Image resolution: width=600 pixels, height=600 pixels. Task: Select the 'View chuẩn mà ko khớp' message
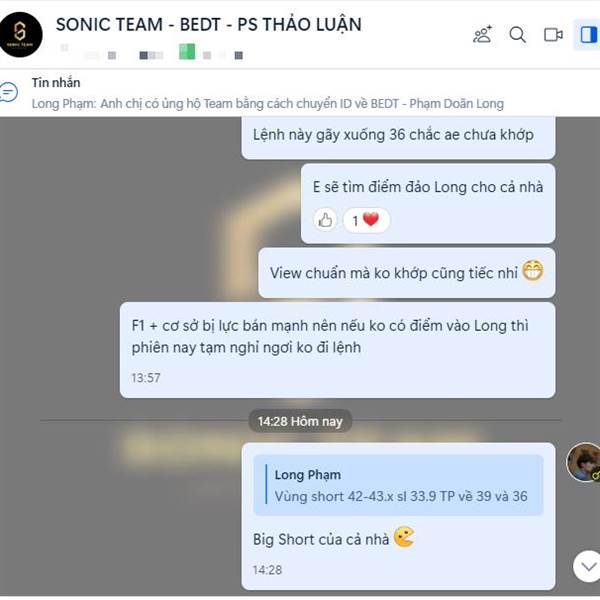point(407,273)
